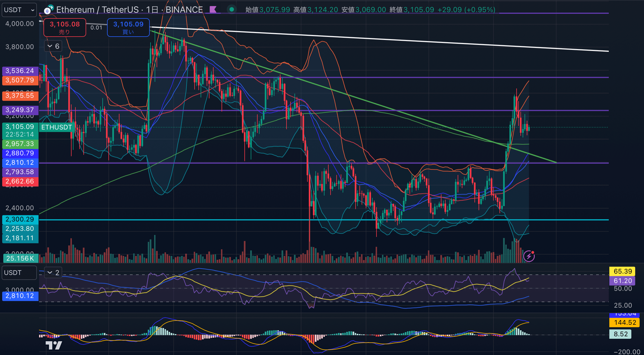Click the 3,800.00 price scale tick
This screenshot has height=355, width=644.
pos(20,47)
